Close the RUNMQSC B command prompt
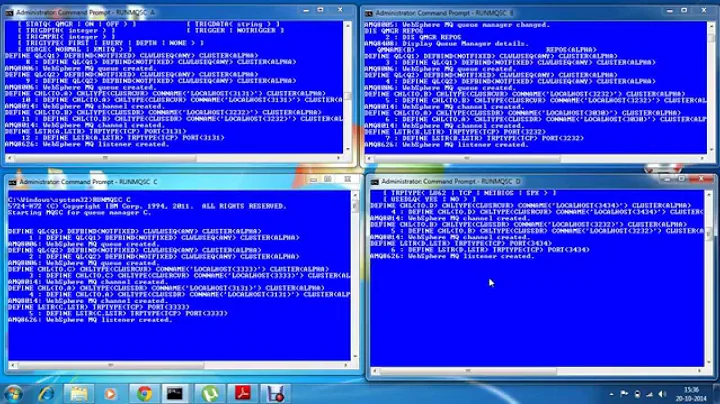The width and height of the screenshot is (720, 404). point(704,11)
